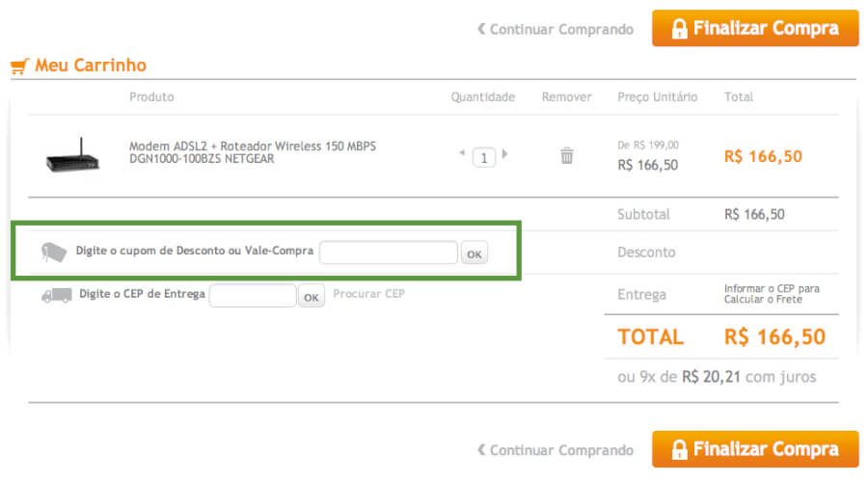
Task: Open the Procurar CEP link
Action: point(368,293)
